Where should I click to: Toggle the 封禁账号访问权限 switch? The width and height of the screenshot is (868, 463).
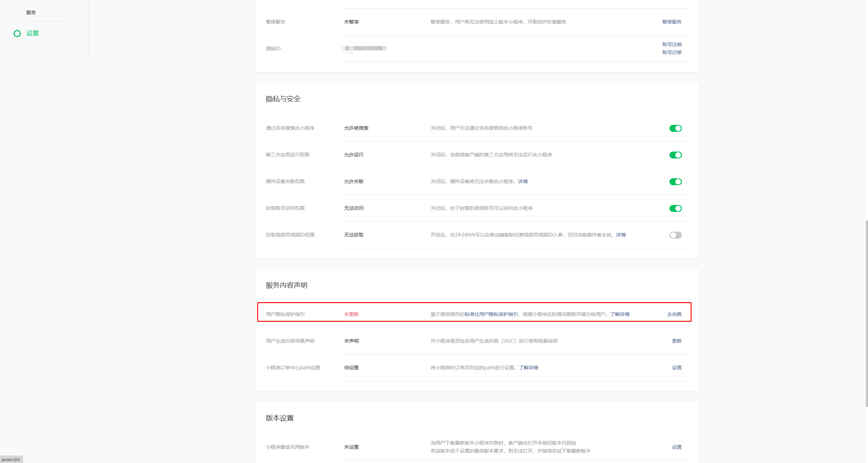675,208
